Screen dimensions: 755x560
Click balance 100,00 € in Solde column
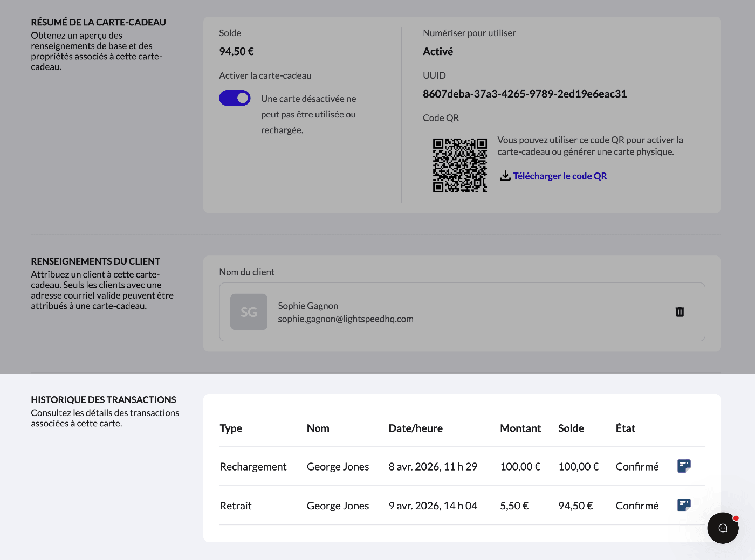[579, 466]
